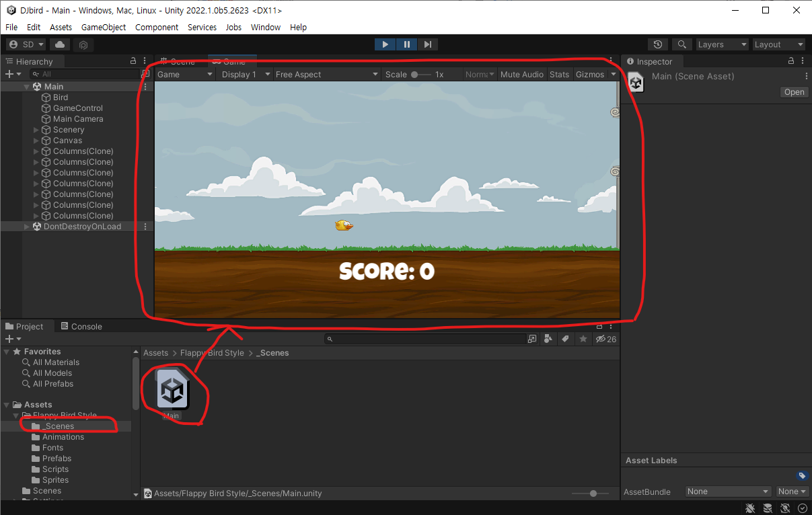
Task: Open the Main scene options menu
Action: pyautogui.click(x=145, y=87)
